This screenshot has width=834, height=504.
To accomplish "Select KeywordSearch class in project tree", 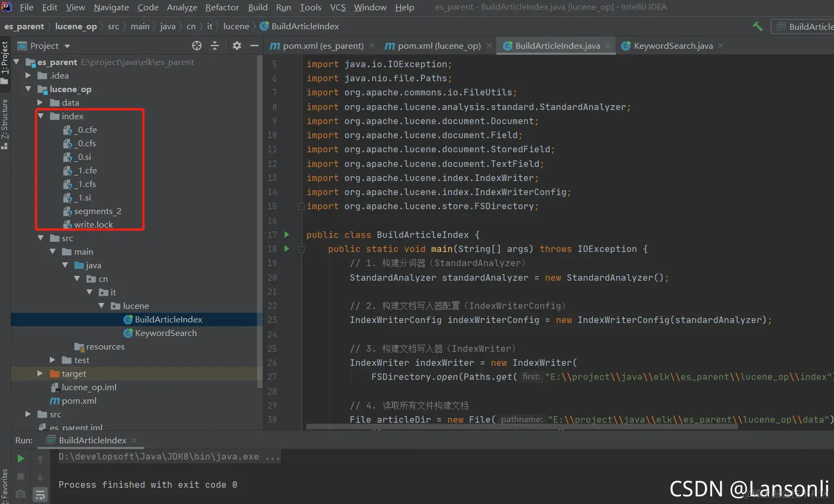I will pyautogui.click(x=165, y=333).
